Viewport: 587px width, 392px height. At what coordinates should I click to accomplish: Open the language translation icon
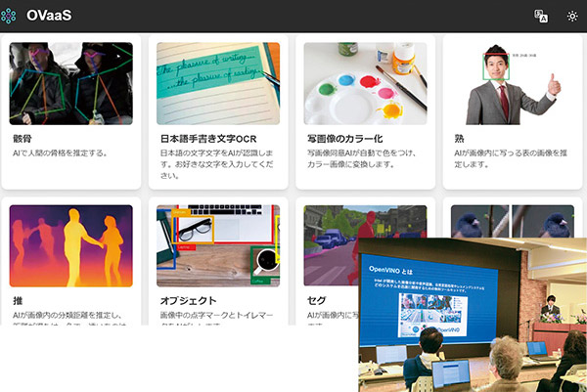[541, 16]
